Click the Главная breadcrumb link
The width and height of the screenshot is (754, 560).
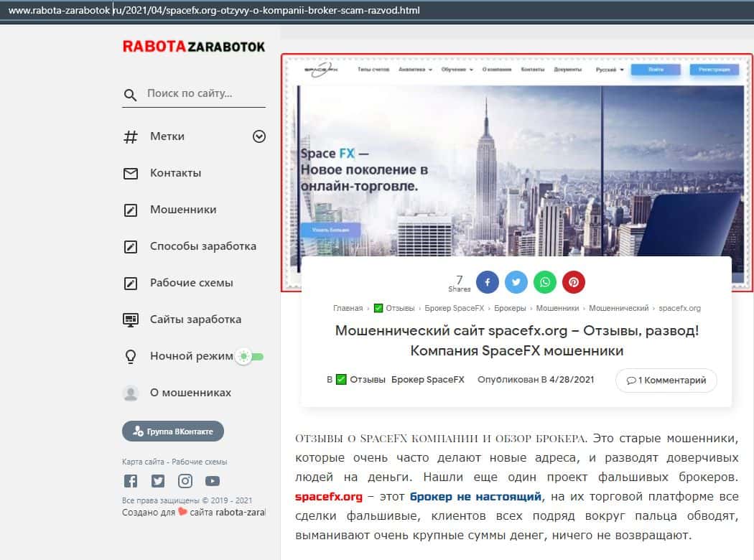pos(348,308)
